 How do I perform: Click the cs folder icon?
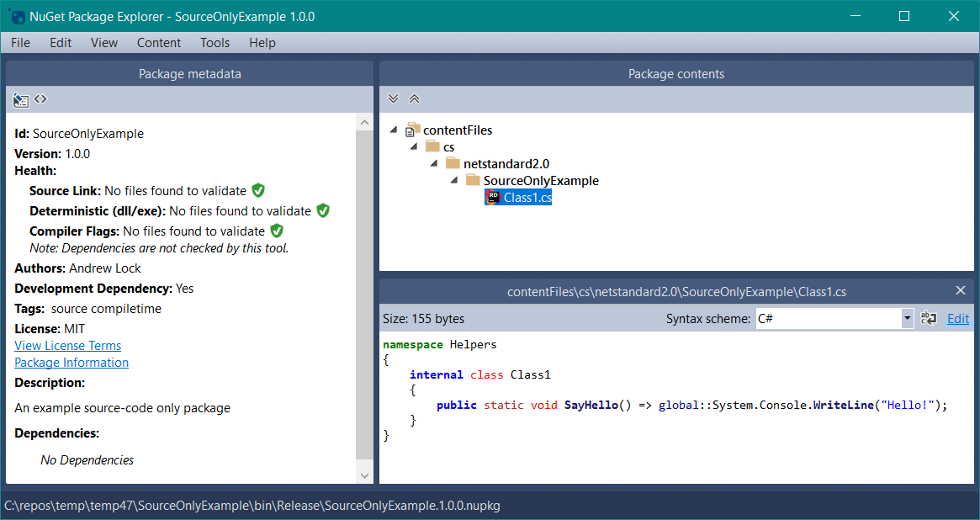point(432,147)
